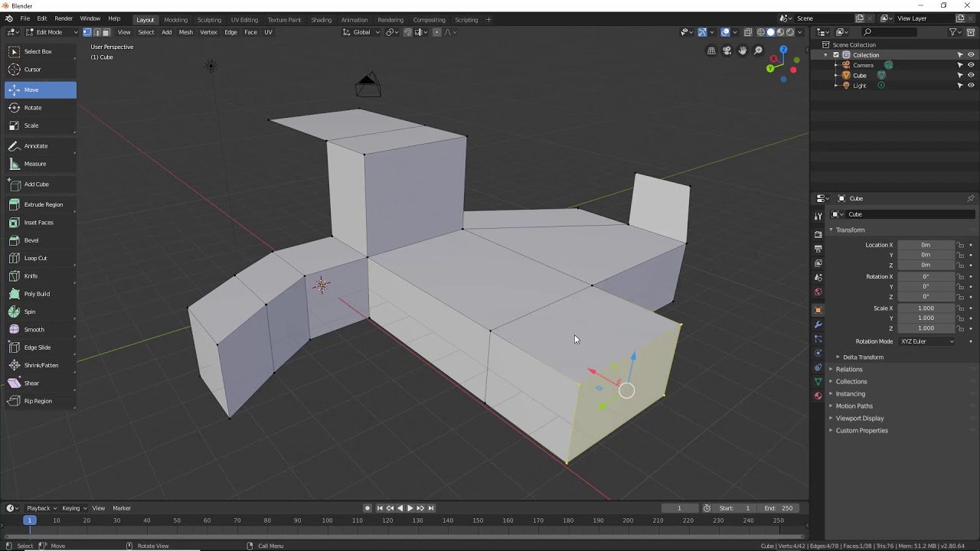The image size is (980, 551).
Task: Toggle snapping magnet
Action: [x=407, y=32]
